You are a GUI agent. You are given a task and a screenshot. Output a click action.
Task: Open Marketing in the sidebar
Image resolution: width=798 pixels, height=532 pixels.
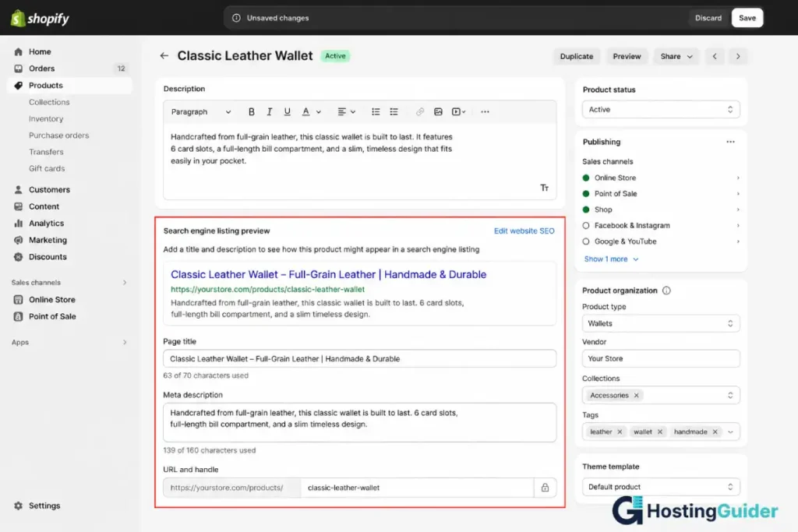coord(69,240)
